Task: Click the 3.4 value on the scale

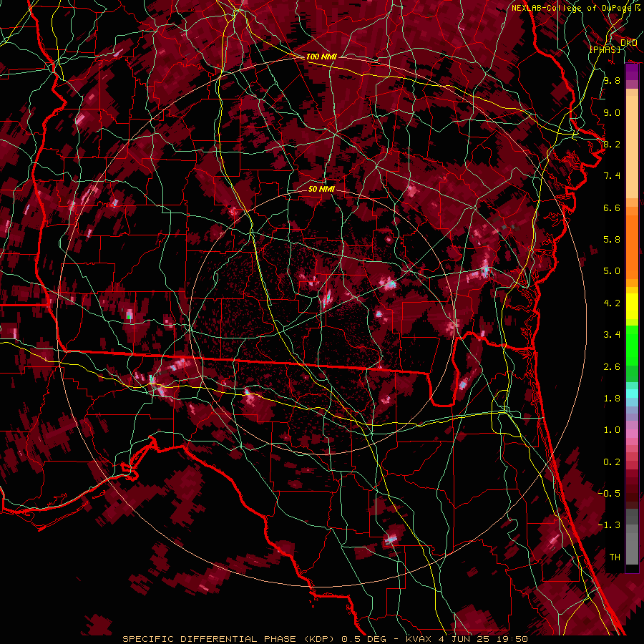Action: 612,335
